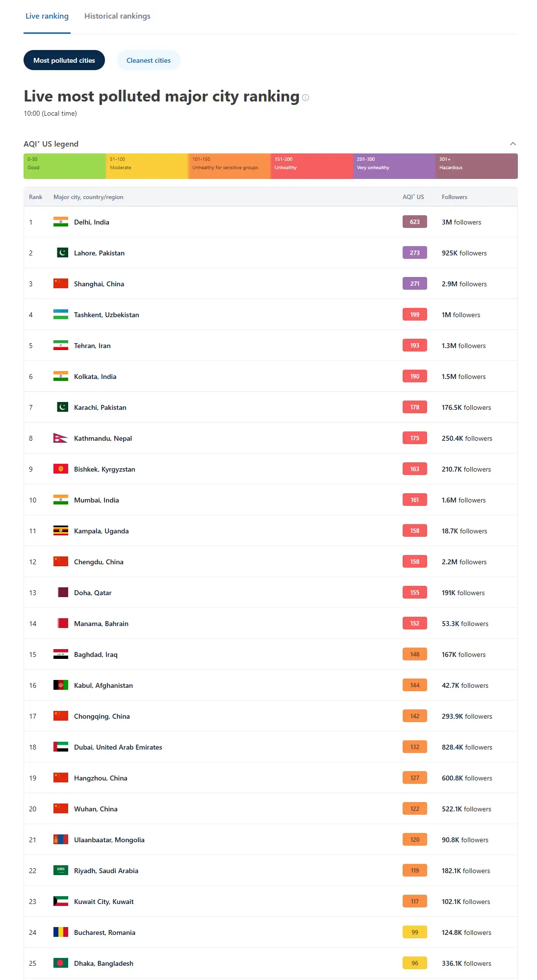Click the Pakistan flag beside Lahore

pos(62,253)
